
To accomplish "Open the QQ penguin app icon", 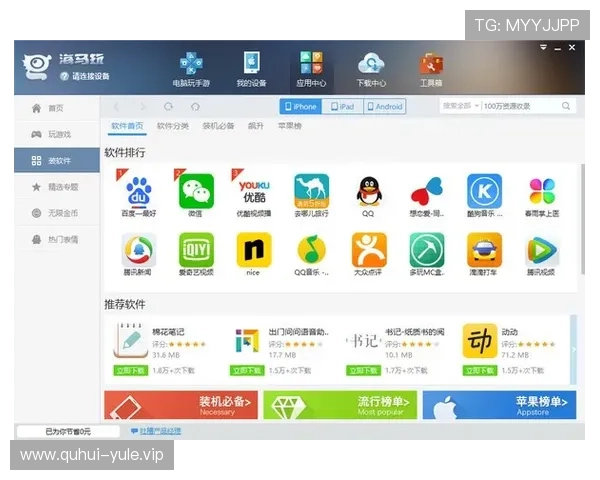I will [369, 191].
